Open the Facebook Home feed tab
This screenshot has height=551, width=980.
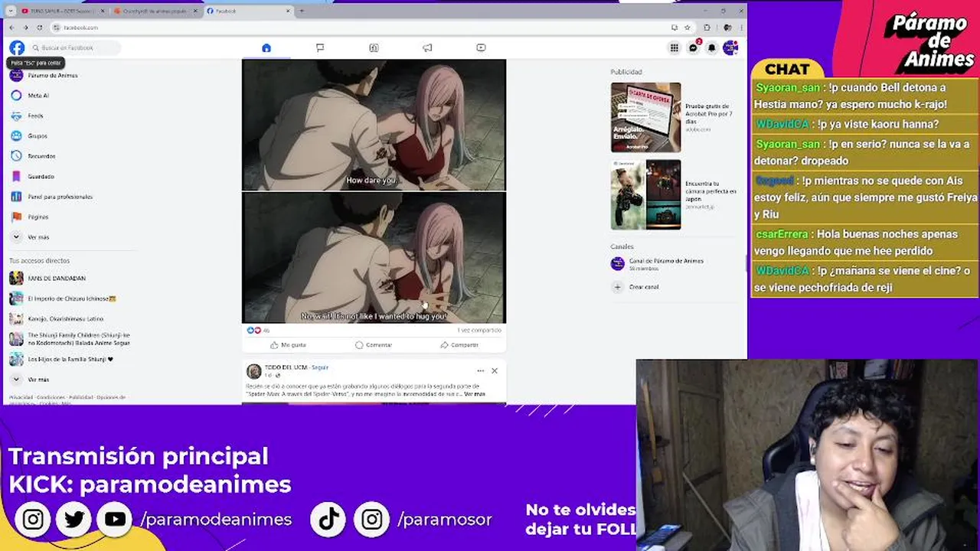pos(266,47)
